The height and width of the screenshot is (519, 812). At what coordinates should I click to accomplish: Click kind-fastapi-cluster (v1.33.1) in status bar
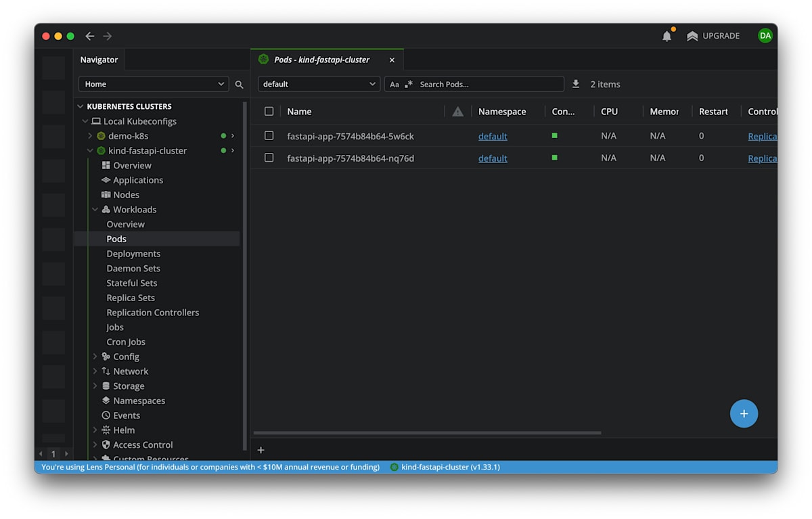pos(445,467)
